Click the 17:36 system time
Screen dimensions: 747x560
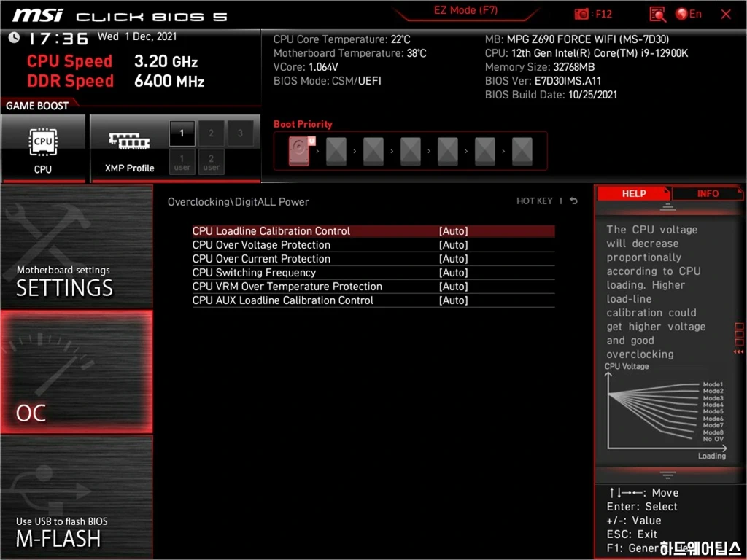click(x=58, y=39)
